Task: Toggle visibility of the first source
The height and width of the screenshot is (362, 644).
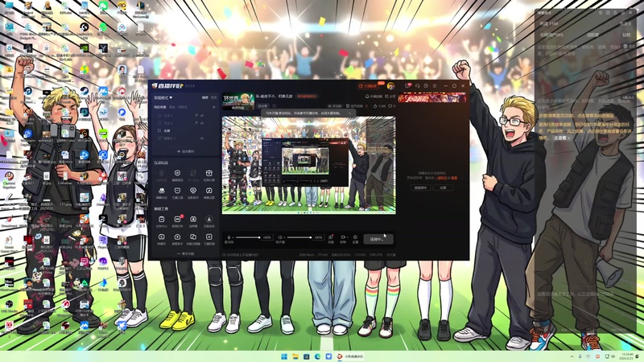Action: 202,116
